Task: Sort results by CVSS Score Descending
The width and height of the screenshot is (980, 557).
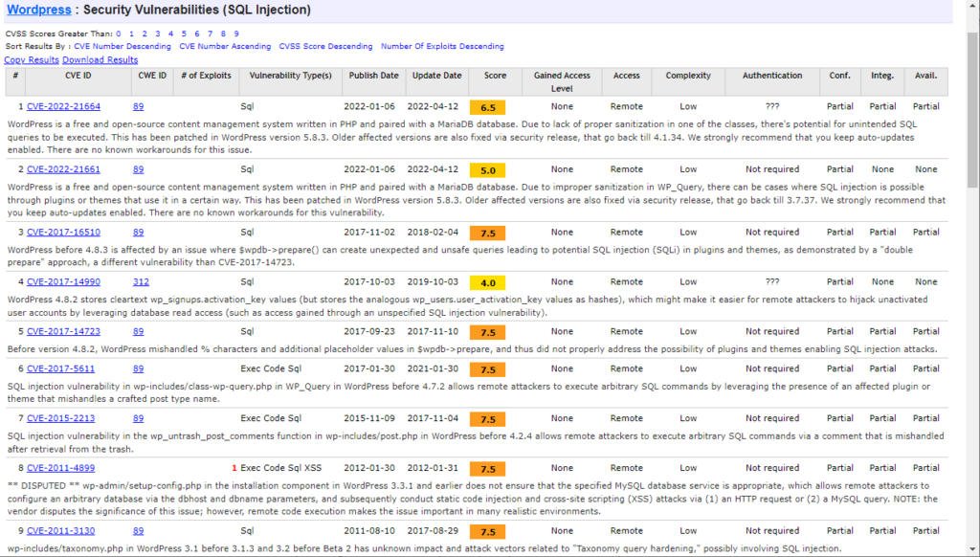Action: click(325, 46)
